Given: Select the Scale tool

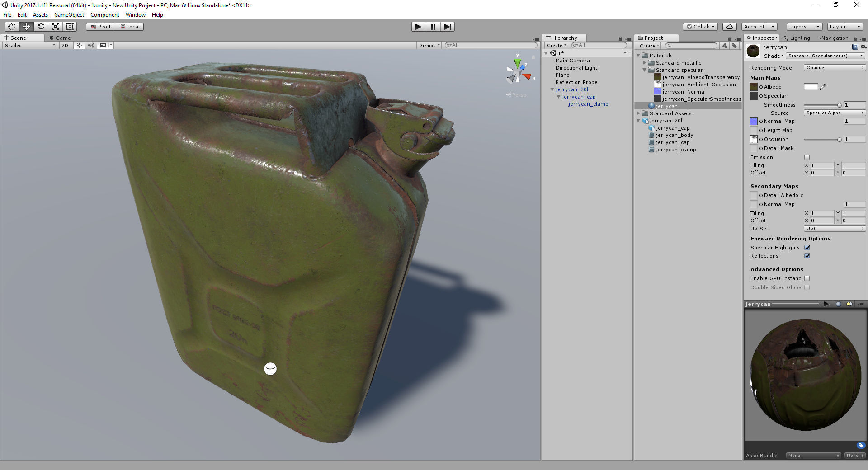Looking at the screenshot, I should [x=55, y=27].
